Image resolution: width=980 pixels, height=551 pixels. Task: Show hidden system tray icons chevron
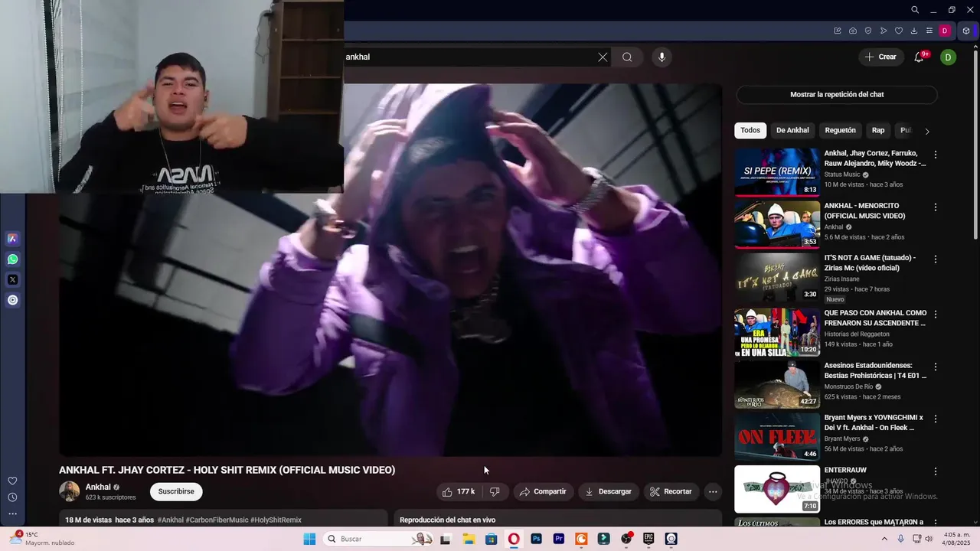[x=884, y=539]
